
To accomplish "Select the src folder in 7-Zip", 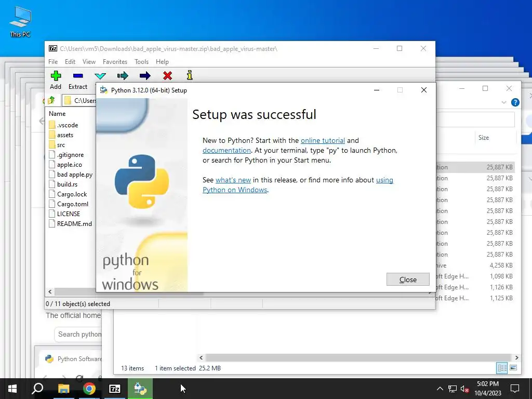I will coord(61,145).
